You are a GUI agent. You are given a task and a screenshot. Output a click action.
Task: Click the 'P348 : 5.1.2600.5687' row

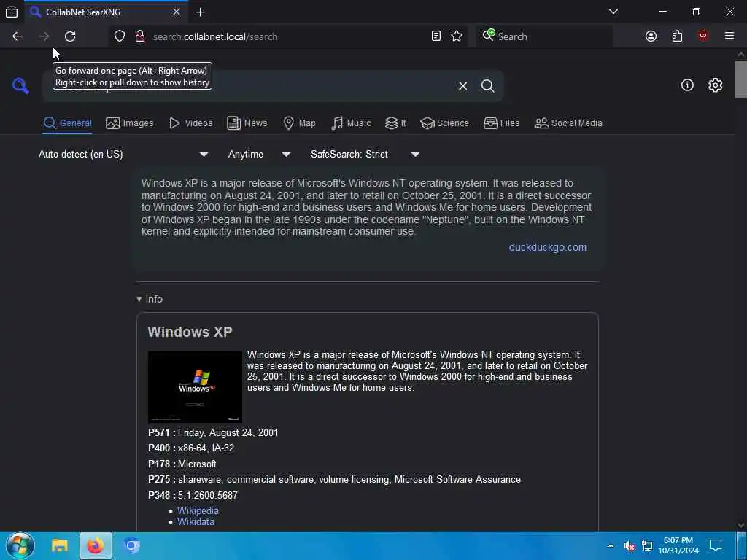point(193,496)
